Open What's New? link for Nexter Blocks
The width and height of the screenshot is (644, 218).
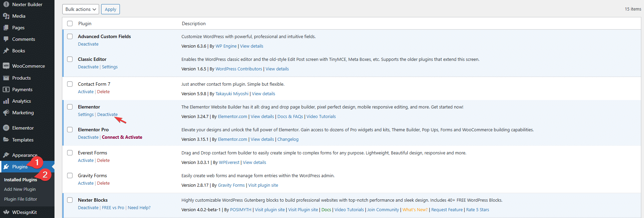click(415, 210)
